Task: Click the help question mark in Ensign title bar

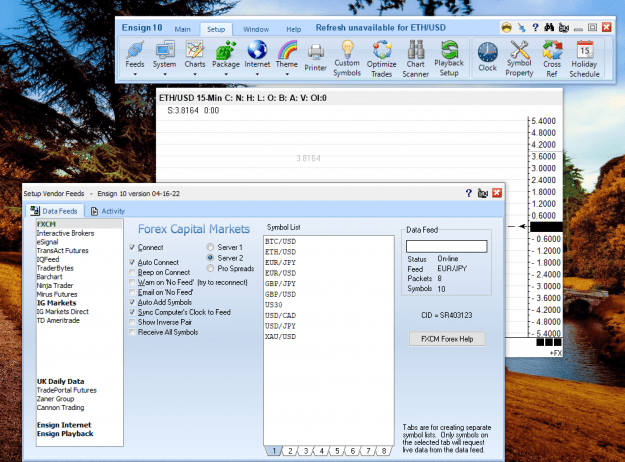Action: coord(535,27)
